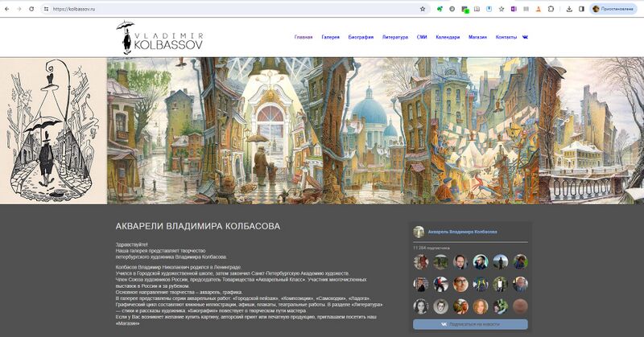Open the Магазин menu item

pyautogui.click(x=477, y=37)
